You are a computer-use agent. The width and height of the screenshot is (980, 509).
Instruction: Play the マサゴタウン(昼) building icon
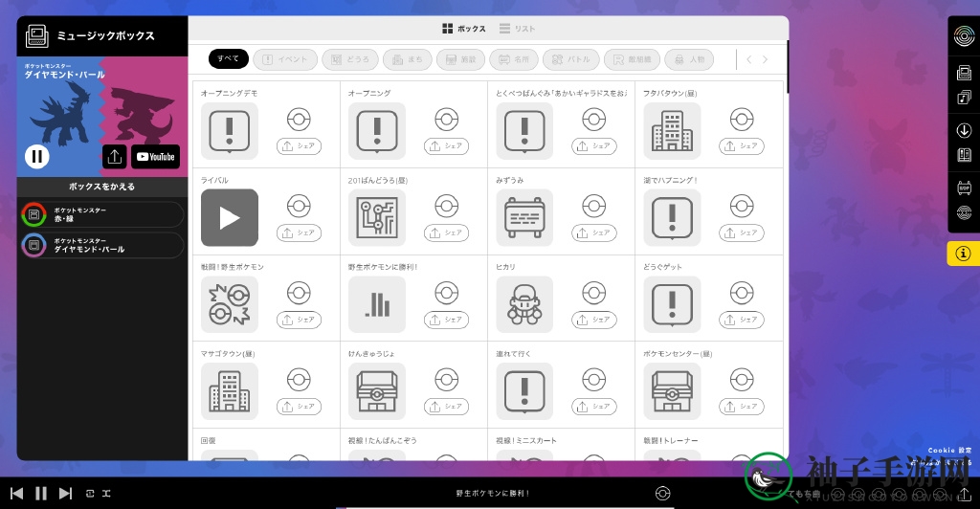[x=230, y=391]
